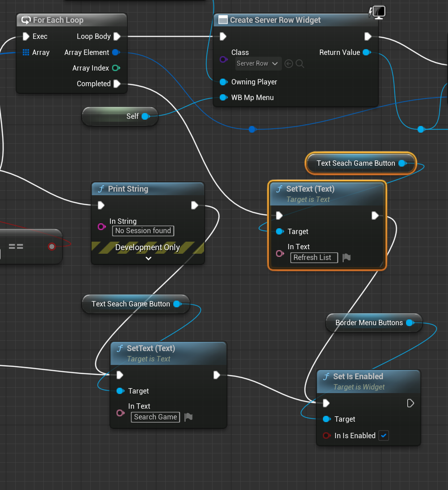Edit the No Session found string field

coord(143,231)
